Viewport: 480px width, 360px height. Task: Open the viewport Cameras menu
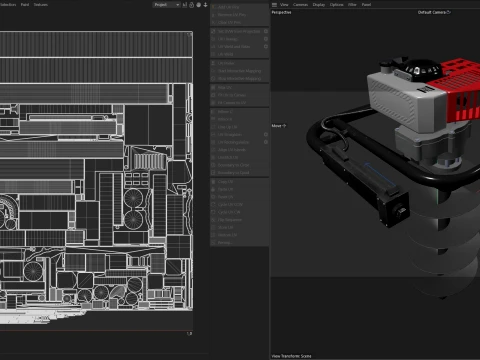[300, 5]
